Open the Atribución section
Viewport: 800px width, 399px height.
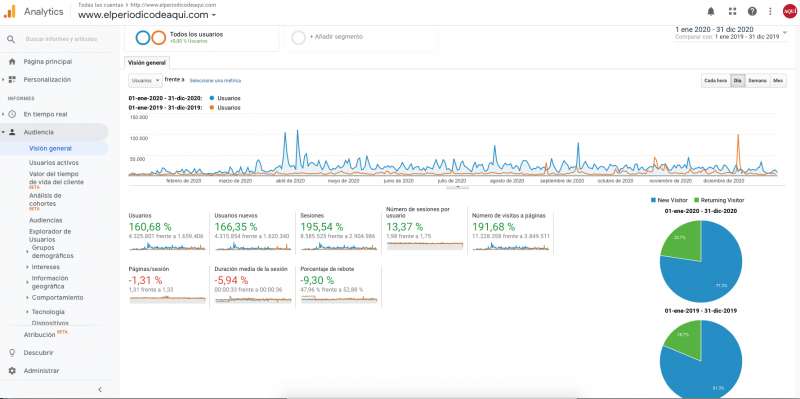39,335
